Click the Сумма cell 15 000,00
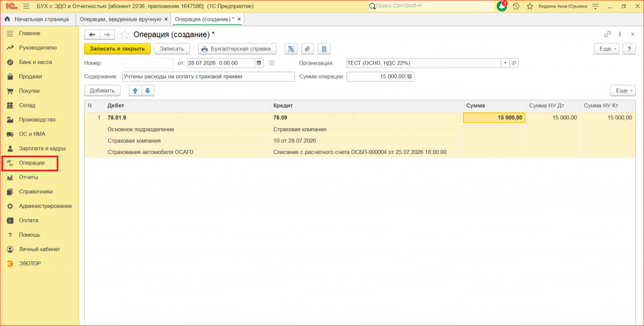644x326 pixels. 494,117
